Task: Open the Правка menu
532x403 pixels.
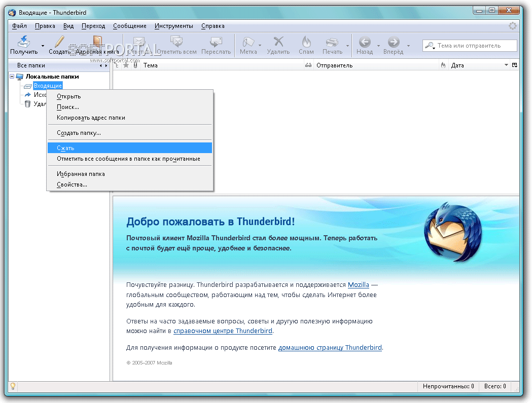Action: pos(45,26)
